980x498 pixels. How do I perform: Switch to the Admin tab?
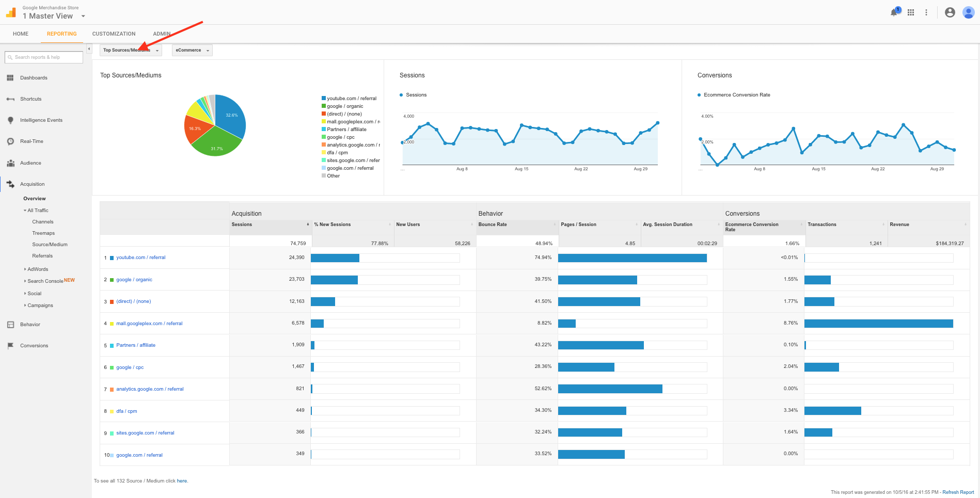161,34
